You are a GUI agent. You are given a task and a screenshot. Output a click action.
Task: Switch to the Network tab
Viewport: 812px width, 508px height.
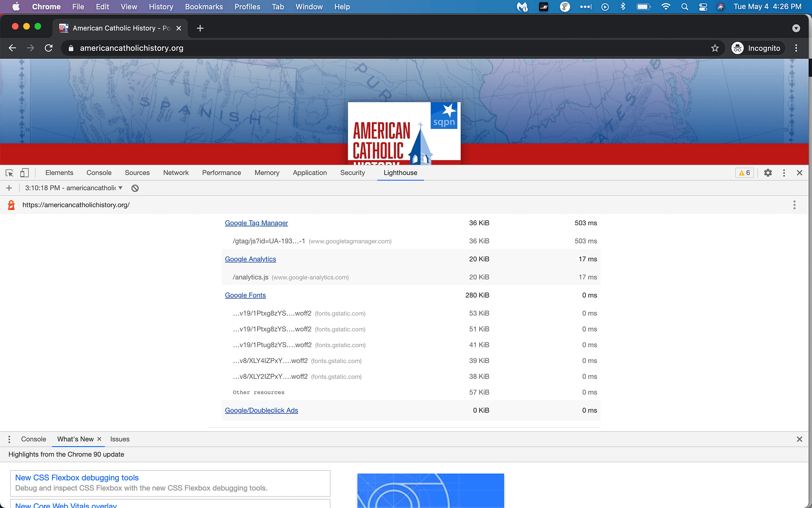pos(176,173)
